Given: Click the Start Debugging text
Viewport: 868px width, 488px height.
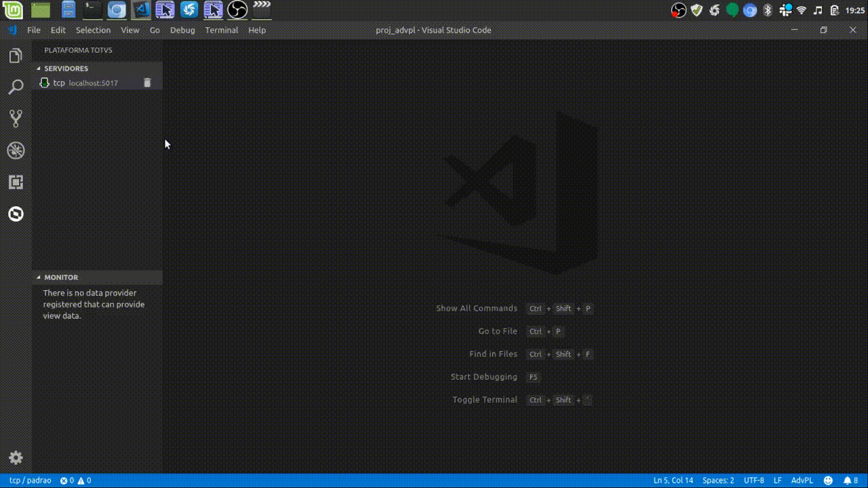Looking at the screenshot, I should coord(484,377).
